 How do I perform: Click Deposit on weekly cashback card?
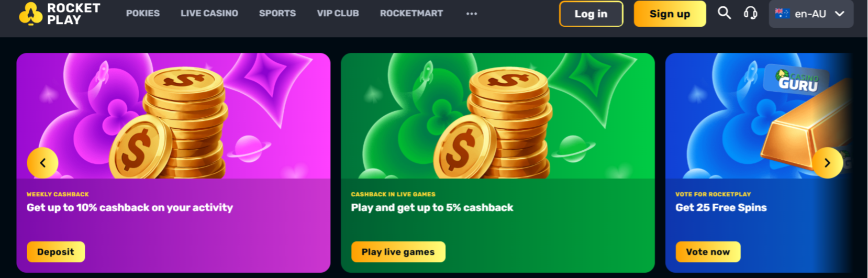[x=56, y=252]
